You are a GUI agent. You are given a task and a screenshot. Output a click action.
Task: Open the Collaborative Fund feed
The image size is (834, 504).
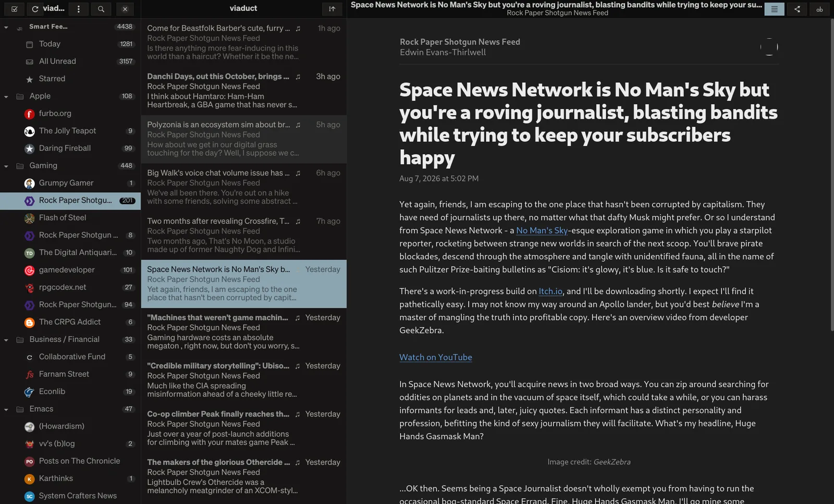tap(70, 357)
